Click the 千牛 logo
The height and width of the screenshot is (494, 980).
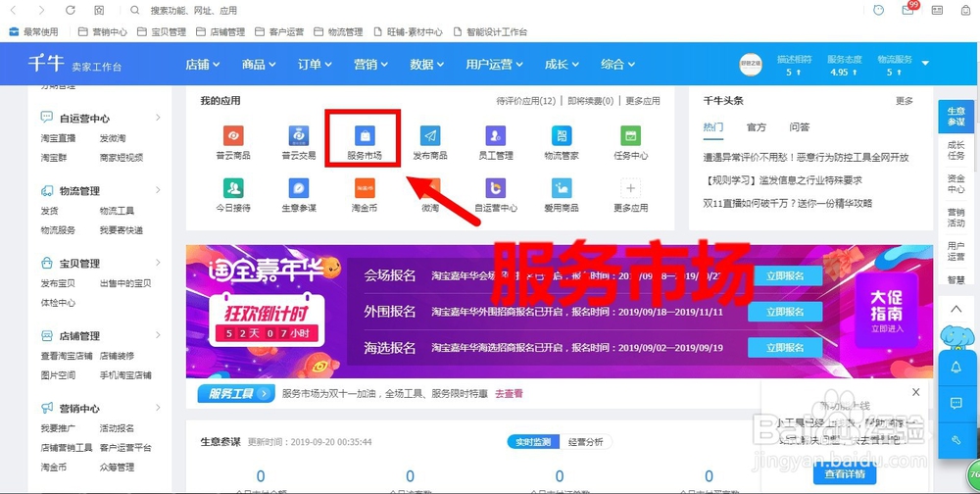[x=46, y=63]
